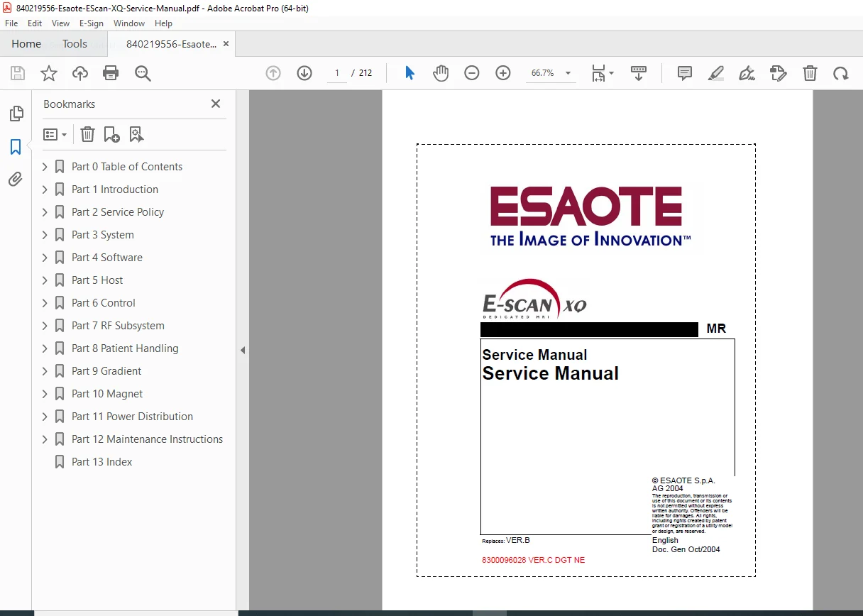Rotate the page with the rotate icon
This screenshot has height=616, width=863.
[841, 73]
